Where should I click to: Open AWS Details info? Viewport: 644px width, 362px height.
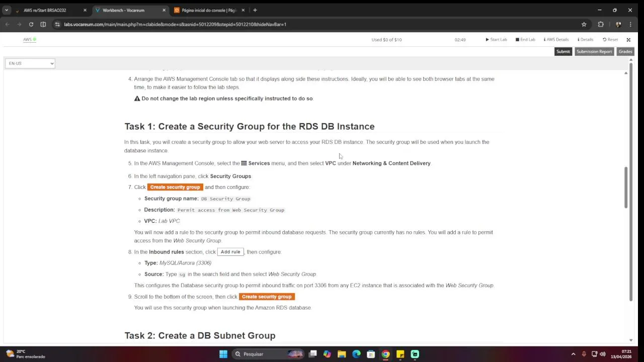point(556,40)
